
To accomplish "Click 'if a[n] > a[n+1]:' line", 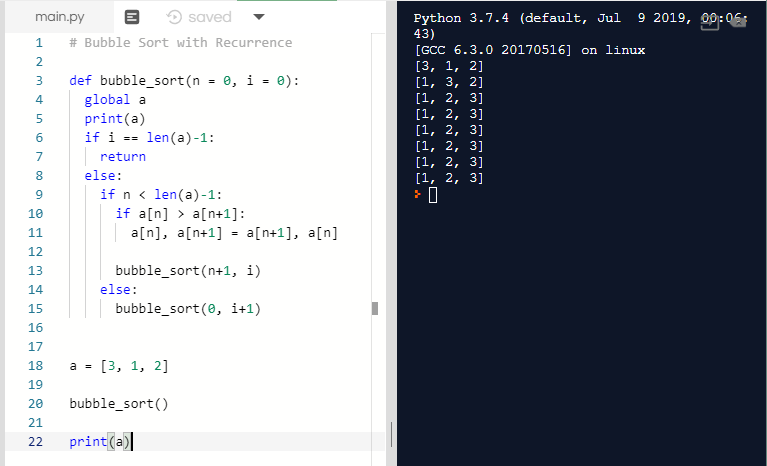I will [x=180, y=214].
